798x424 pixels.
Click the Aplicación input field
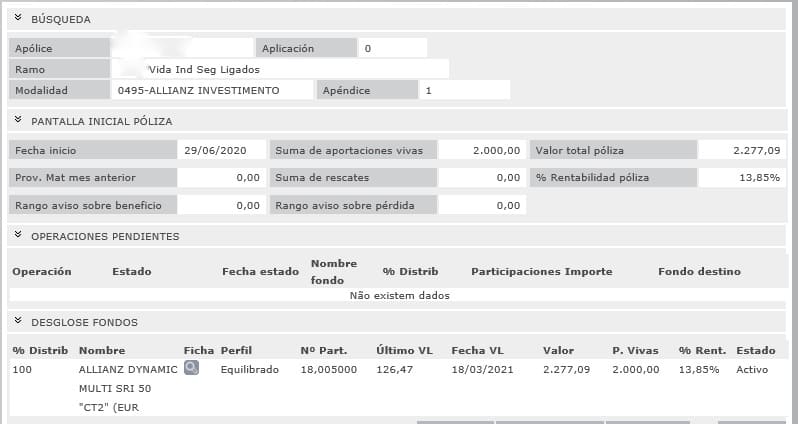(x=393, y=48)
